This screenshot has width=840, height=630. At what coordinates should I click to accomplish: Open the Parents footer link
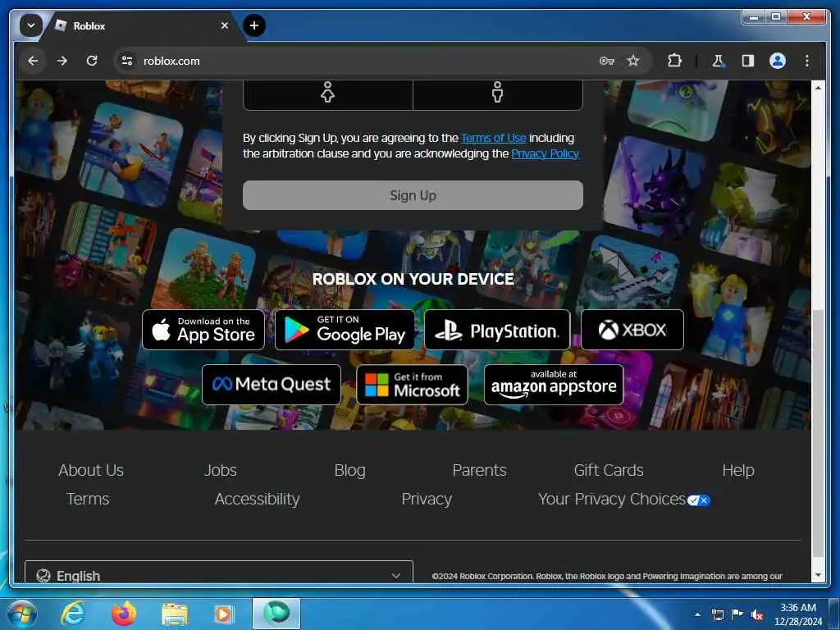click(479, 470)
